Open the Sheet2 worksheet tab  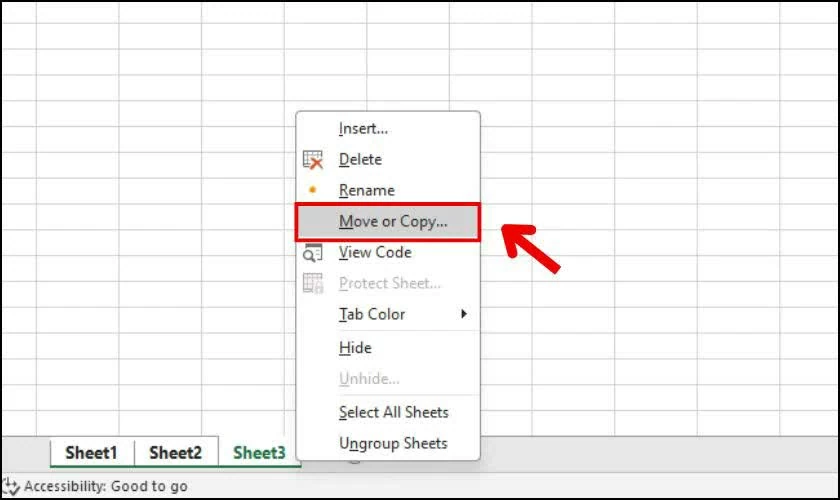click(175, 453)
